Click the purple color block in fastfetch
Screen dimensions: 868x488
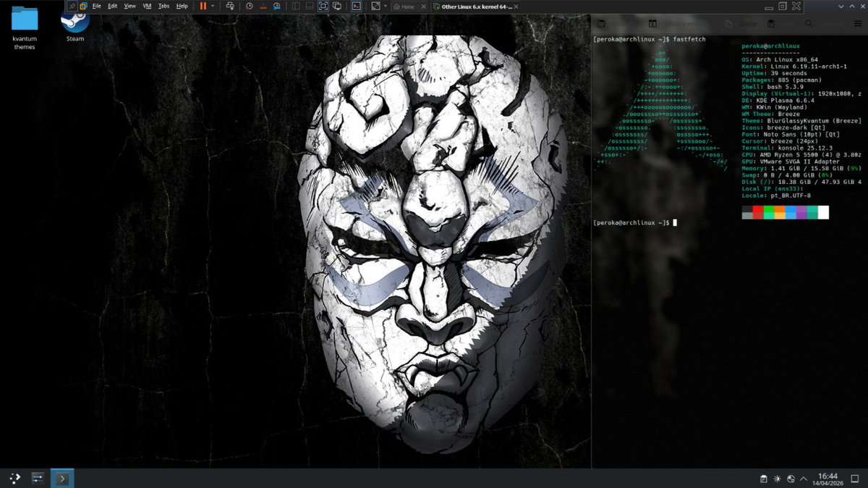click(801, 212)
